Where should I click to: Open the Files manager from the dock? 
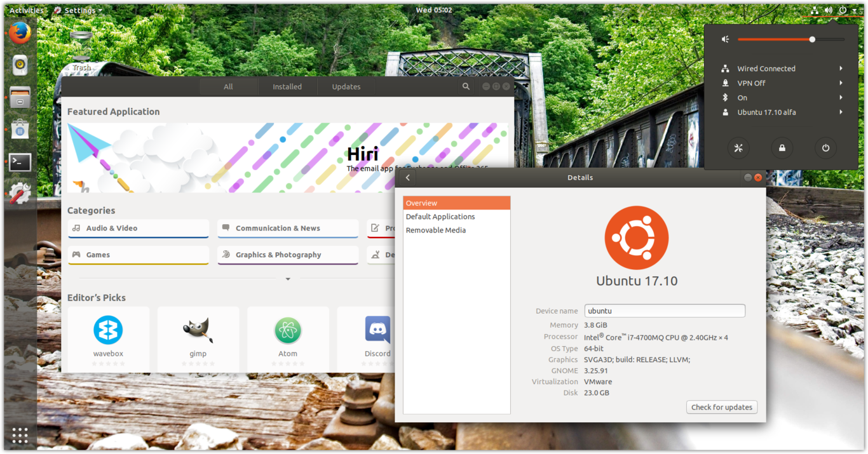tap(20, 97)
